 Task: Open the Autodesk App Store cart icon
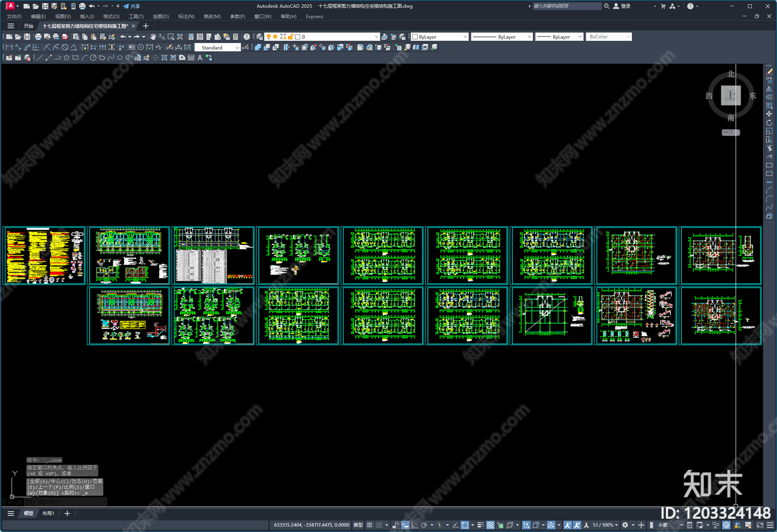(663, 6)
